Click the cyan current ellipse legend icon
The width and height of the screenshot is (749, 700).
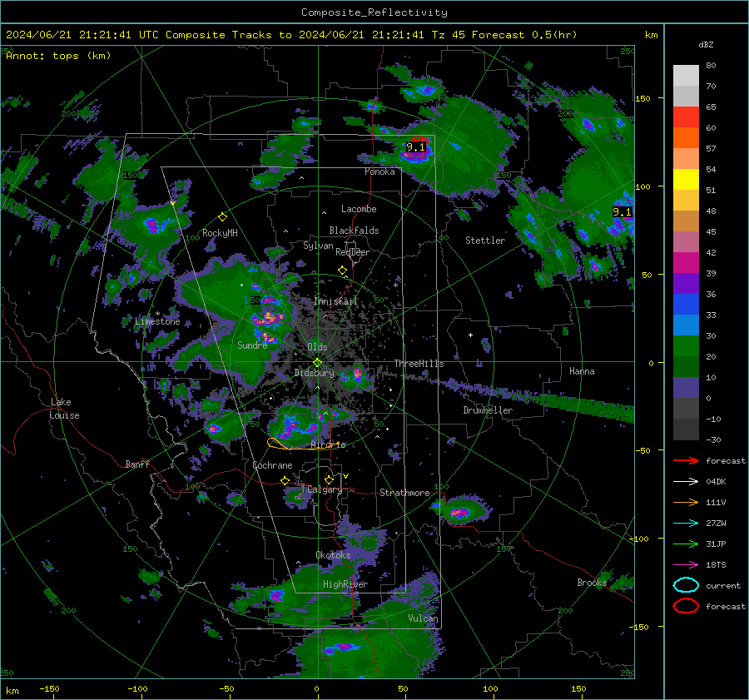pyautogui.click(x=686, y=585)
